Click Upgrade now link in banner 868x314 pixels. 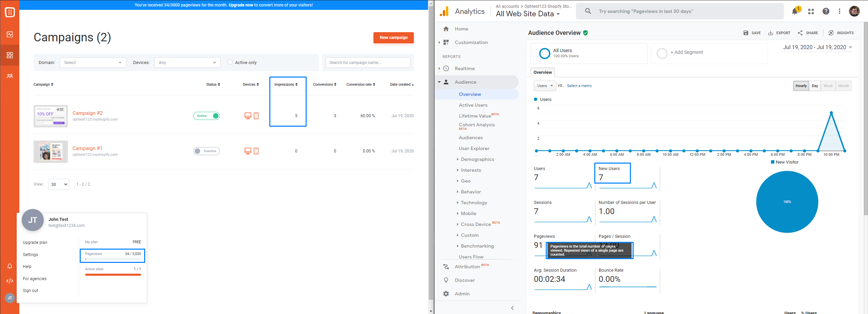(x=241, y=5)
